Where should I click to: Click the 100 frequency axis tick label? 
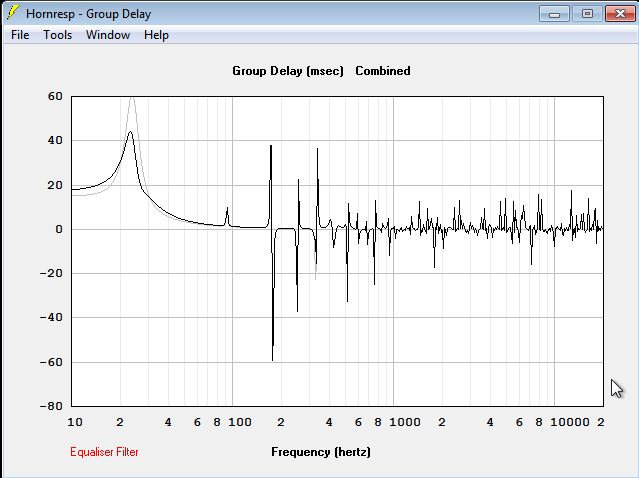[240, 422]
